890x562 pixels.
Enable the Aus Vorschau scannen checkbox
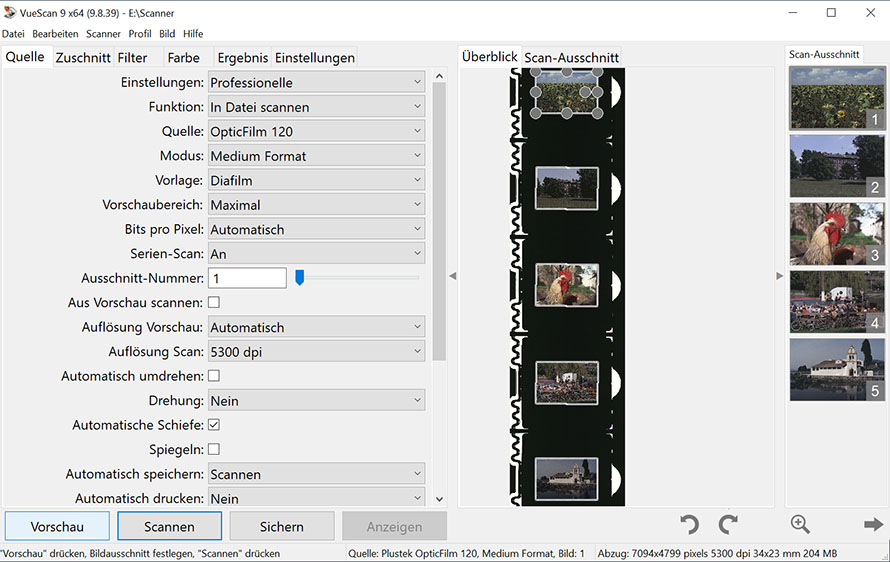pyautogui.click(x=213, y=302)
